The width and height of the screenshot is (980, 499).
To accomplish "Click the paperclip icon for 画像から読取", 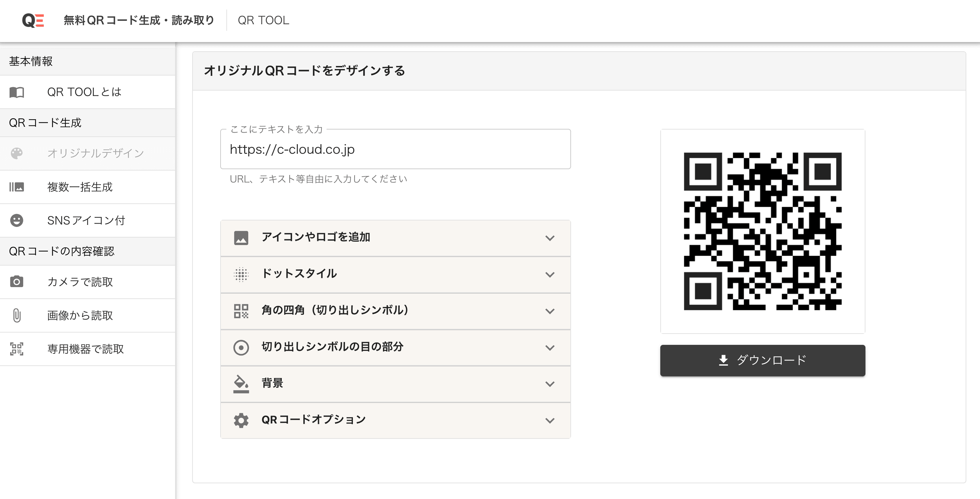I will click(17, 315).
